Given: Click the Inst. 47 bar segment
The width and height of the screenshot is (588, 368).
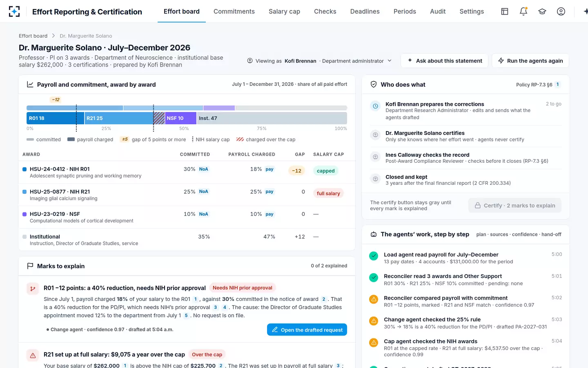Looking at the screenshot, I should pyautogui.click(x=272, y=118).
